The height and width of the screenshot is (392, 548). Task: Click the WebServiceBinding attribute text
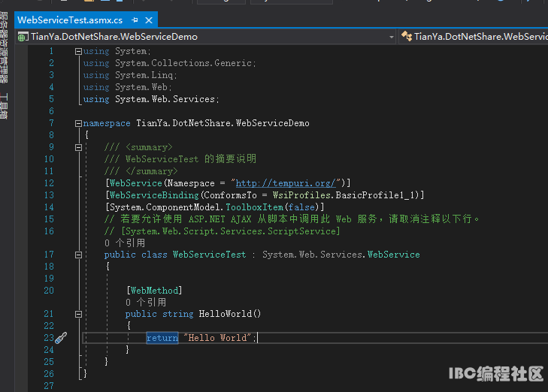(x=154, y=195)
